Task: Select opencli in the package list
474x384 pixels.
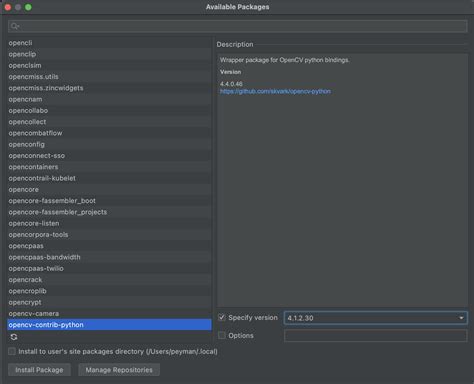Action: click(x=109, y=43)
